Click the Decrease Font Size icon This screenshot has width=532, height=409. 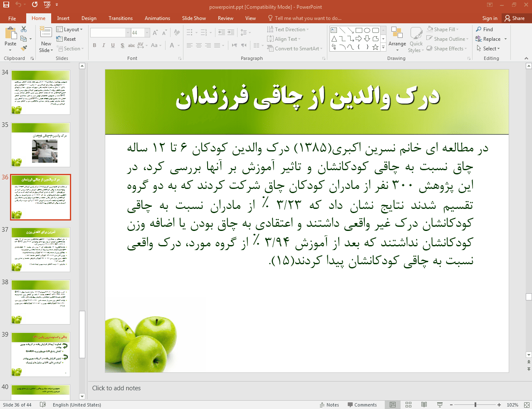pos(164,32)
